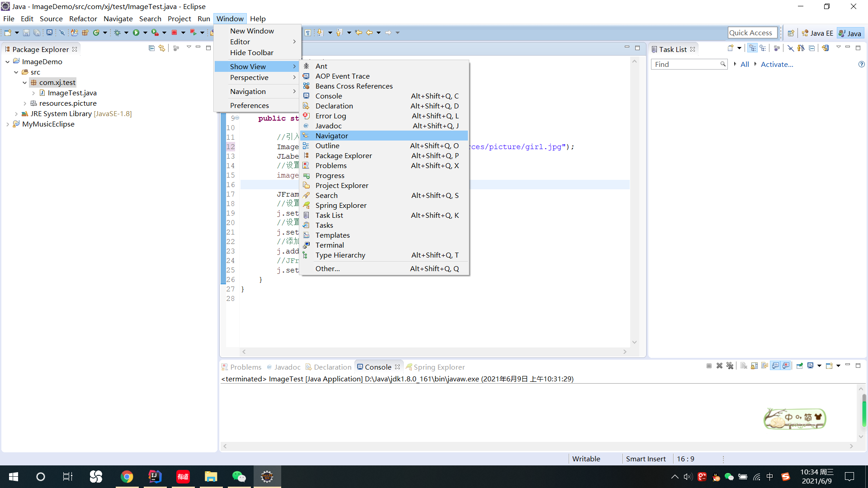Select Navigator from Show View submenu
Screen dimensions: 868x488
click(332, 136)
